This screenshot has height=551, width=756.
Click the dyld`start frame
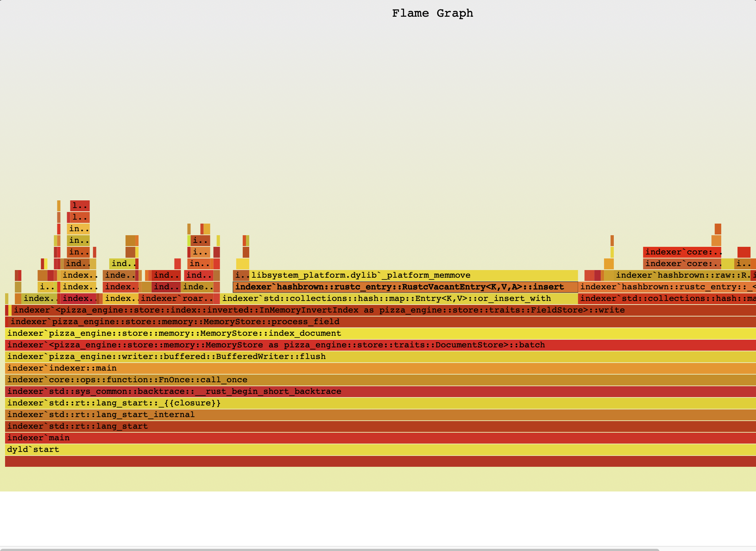click(381, 449)
